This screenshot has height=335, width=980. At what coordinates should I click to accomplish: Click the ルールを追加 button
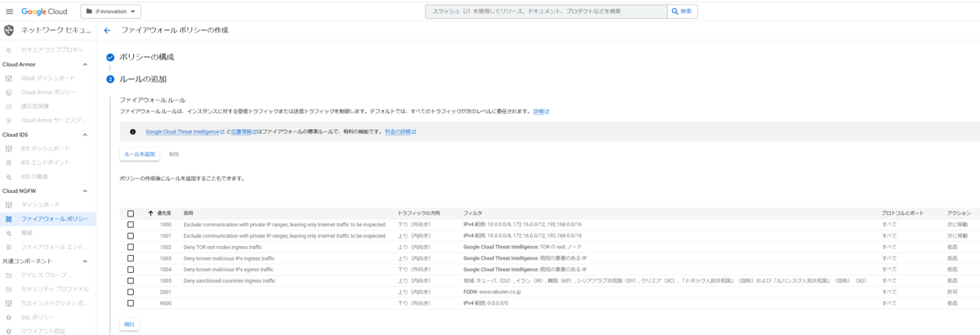pyautogui.click(x=139, y=154)
